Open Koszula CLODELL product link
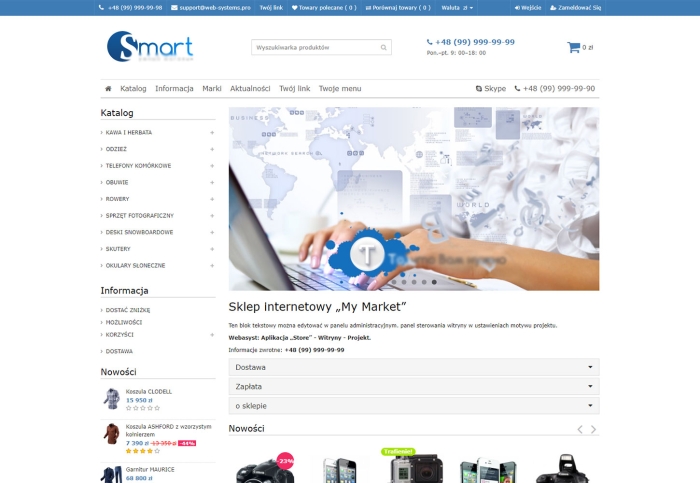 click(x=149, y=391)
